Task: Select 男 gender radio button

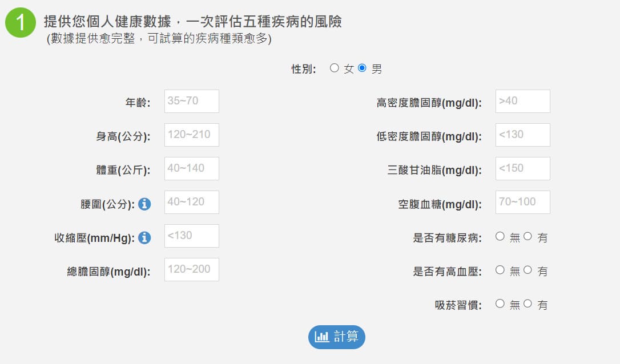Action: click(x=362, y=68)
